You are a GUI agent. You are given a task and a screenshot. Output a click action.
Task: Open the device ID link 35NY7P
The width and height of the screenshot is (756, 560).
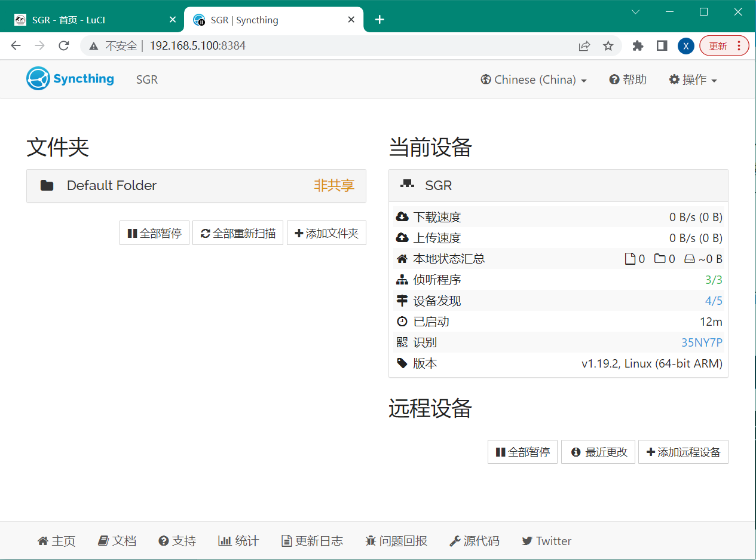[702, 342]
